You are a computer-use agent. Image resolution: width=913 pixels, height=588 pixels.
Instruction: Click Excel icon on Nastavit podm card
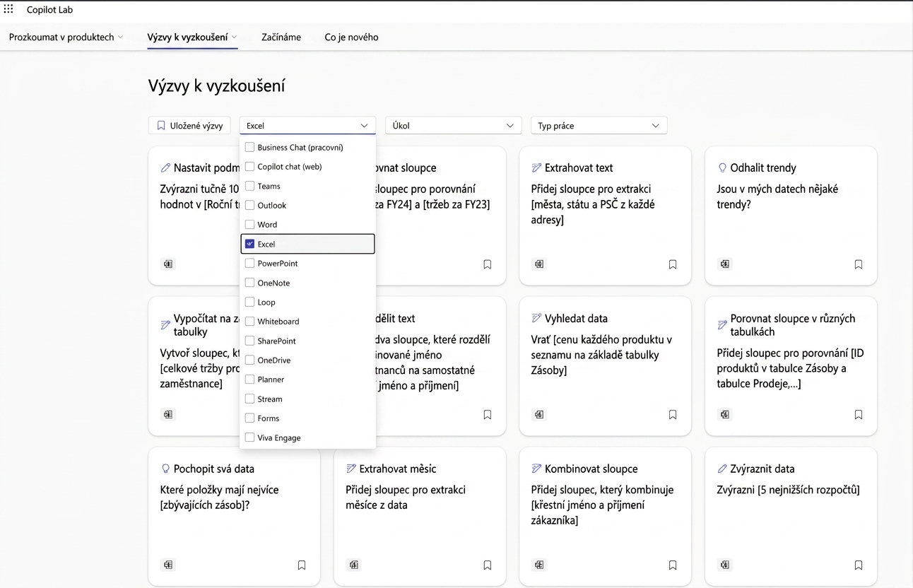(x=168, y=264)
